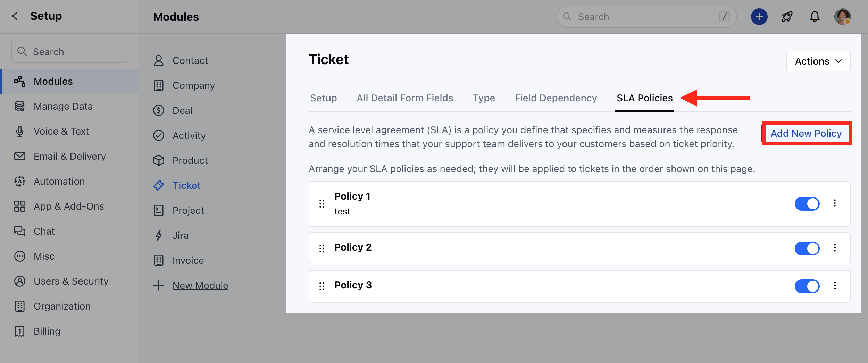Click the New Module plus icon
The width and height of the screenshot is (868, 363).
tap(159, 285)
